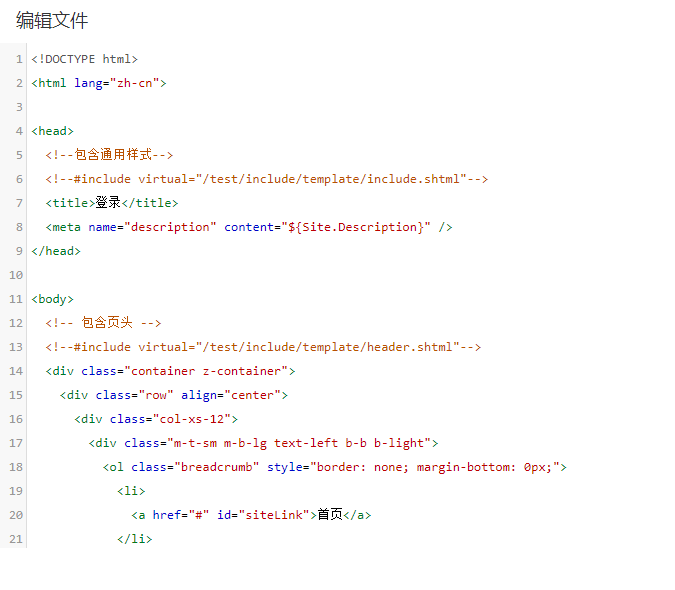Click the opening body tag

coord(53,299)
